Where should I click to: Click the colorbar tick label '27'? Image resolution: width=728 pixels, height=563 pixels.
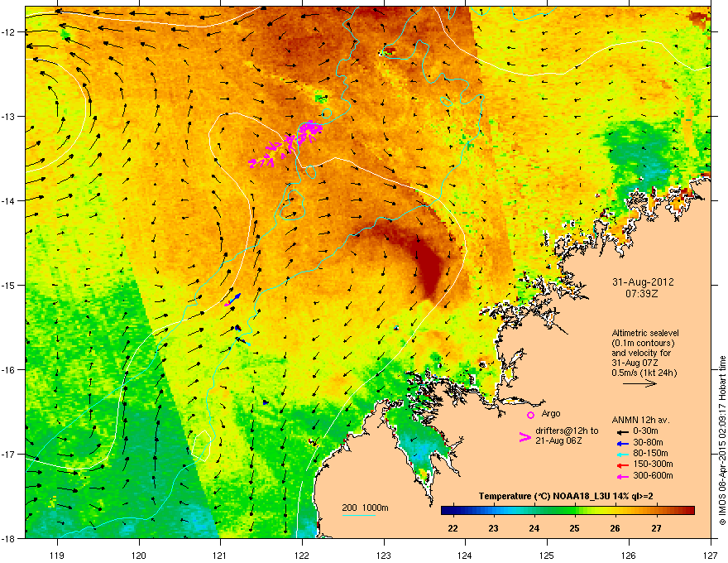[656, 528]
